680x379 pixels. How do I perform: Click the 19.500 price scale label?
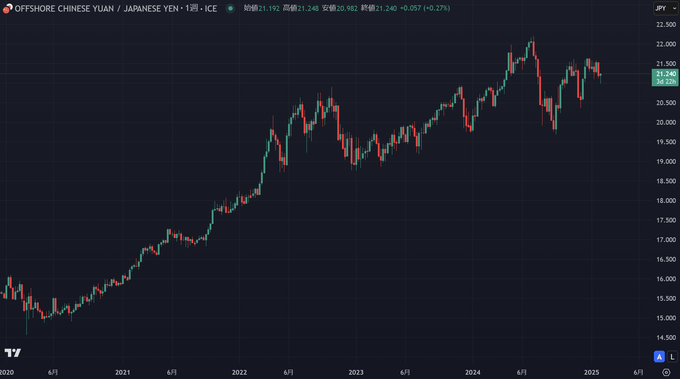(x=666, y=142)
